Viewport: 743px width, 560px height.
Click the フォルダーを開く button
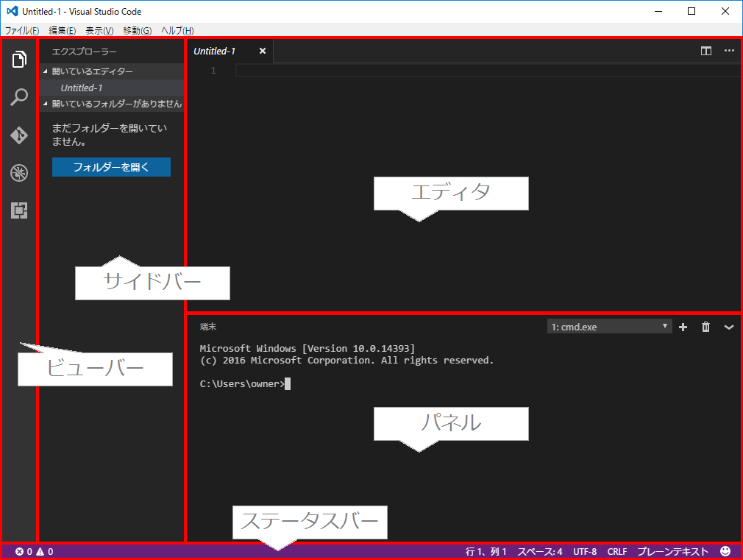[110, 167]
